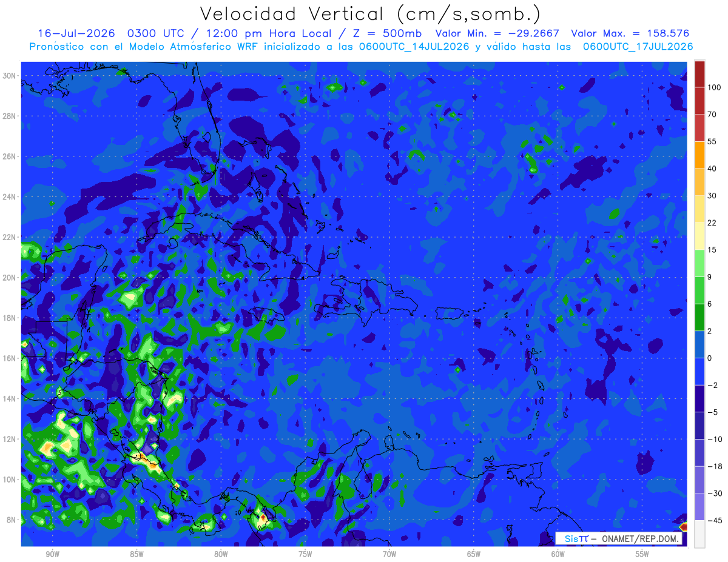
Task: Click the '85W' longitude label
Action: pyautogui.click(x=136, y=554)
